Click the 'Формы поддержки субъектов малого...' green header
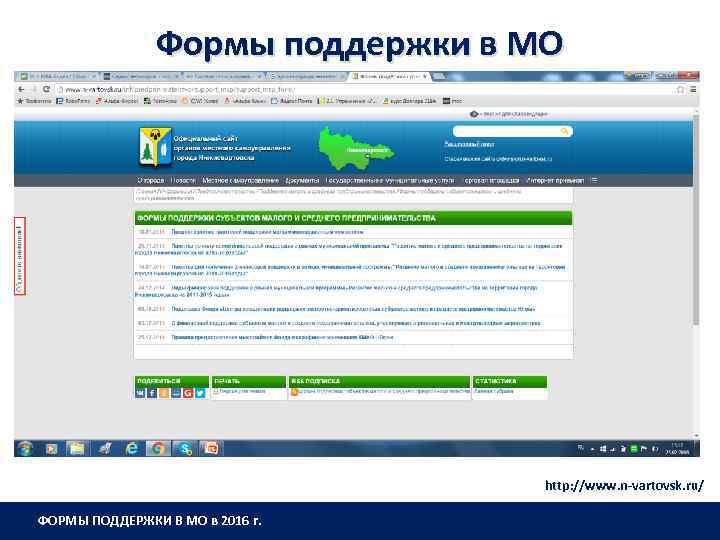 coord(353,218)
